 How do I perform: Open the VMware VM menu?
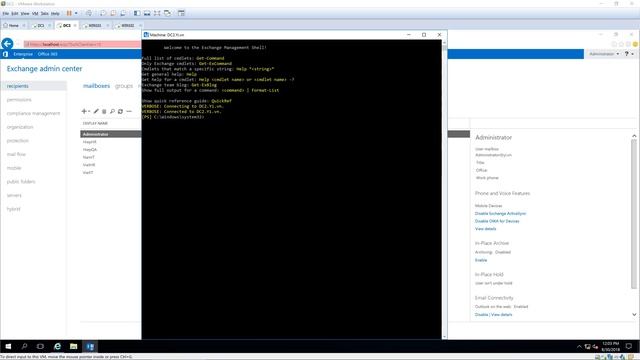(35, 13)
